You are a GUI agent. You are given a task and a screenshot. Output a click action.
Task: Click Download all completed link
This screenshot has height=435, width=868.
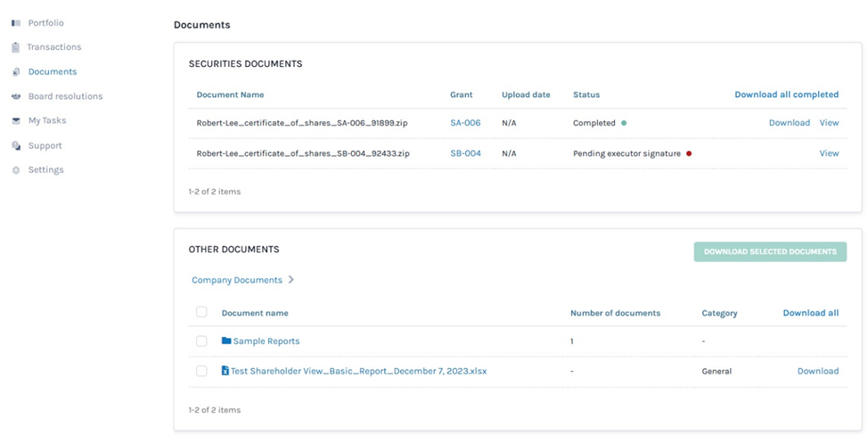coord(786,94)
